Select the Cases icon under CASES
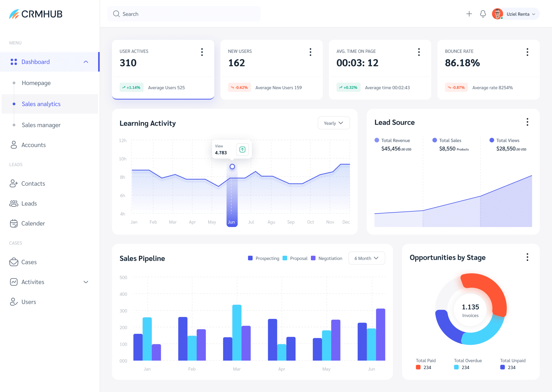 [x=14, y=262]
